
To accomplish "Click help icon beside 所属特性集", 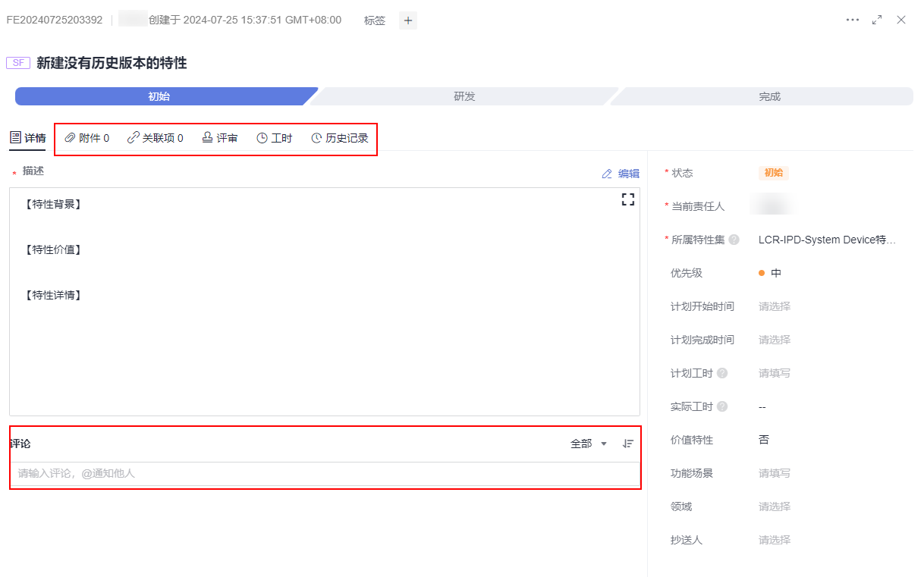I will pyautogui.click(x=734, y=240).
